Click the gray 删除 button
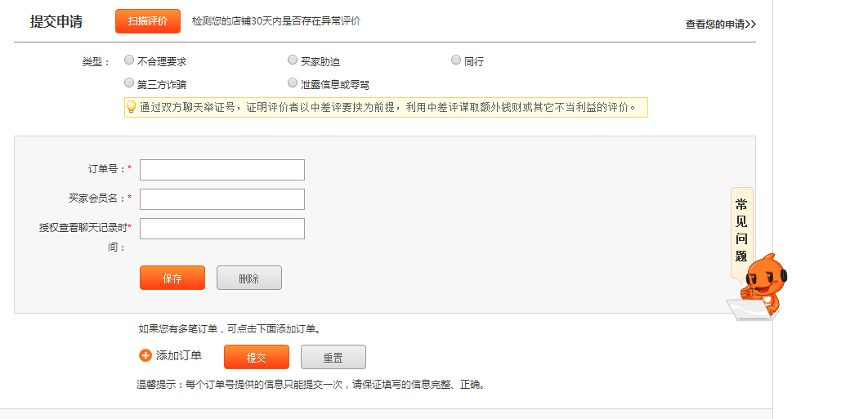 coord(248,278)
